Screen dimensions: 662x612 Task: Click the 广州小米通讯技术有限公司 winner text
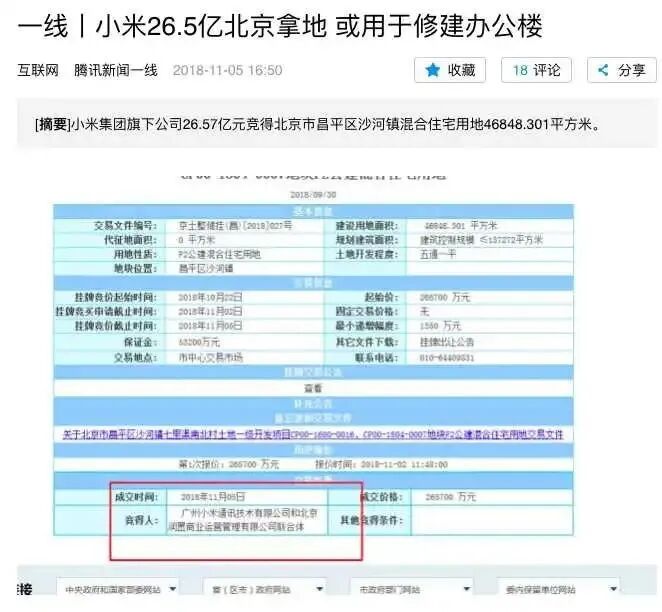click(243, 520)
